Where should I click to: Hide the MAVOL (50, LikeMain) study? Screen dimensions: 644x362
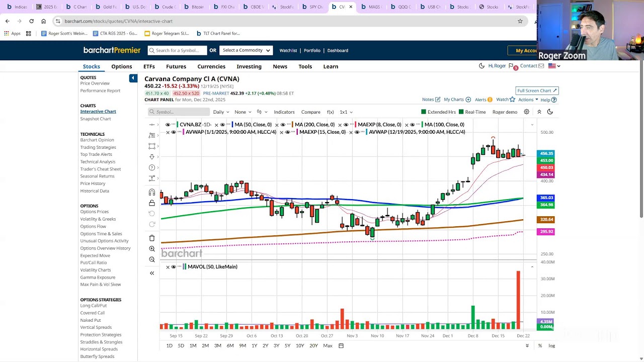tap(174, 267)
